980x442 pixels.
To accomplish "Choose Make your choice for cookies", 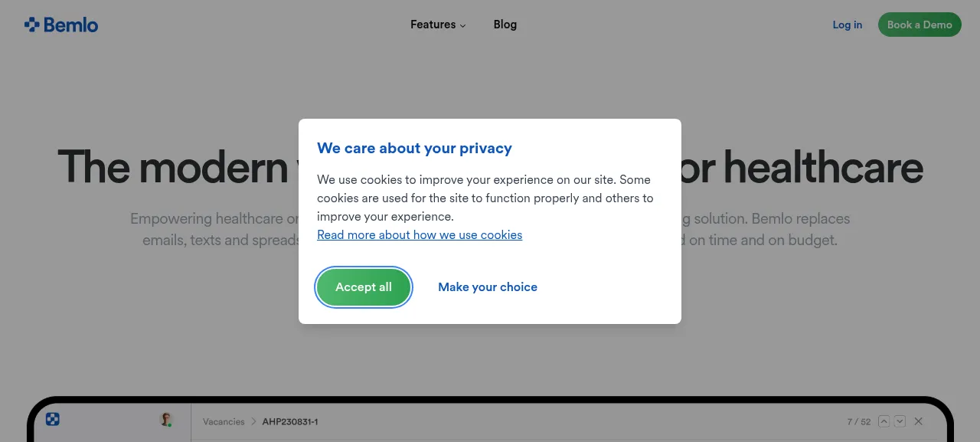I will pyautogui.click(x=488, y=287).
